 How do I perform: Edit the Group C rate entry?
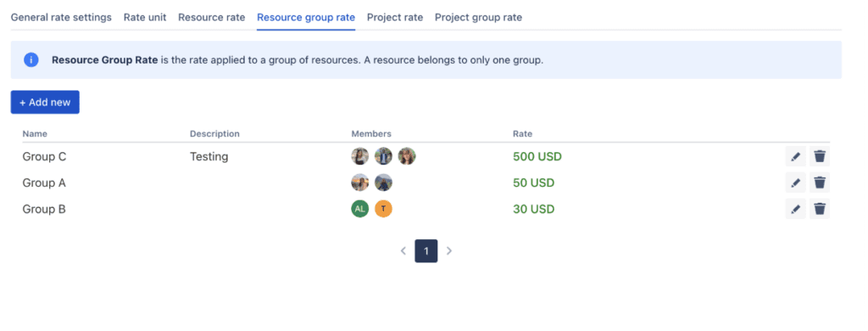click(x=795, y=156)
